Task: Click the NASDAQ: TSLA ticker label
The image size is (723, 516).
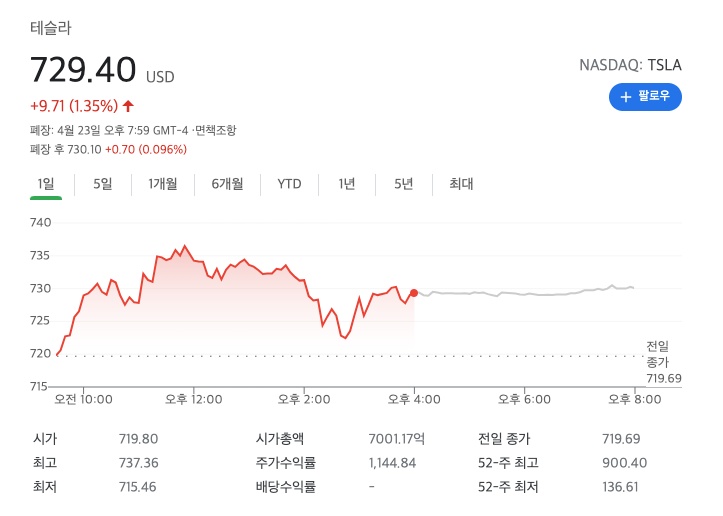Action: [x=630, y=65]
